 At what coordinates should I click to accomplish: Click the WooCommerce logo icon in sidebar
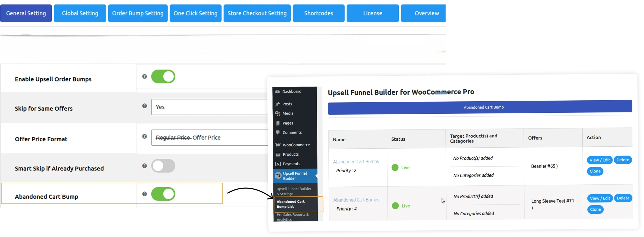tap(278, 145)
